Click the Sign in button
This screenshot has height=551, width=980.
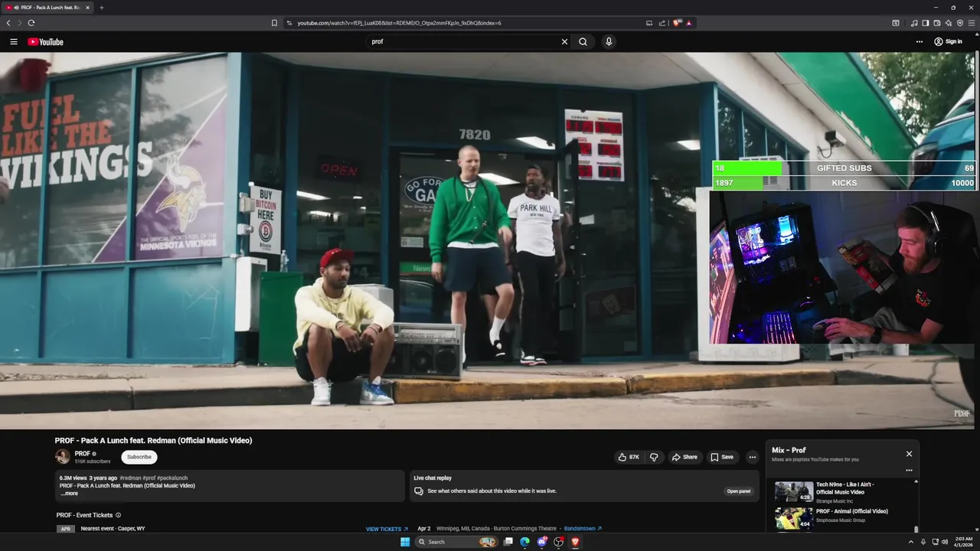point(948,42)
